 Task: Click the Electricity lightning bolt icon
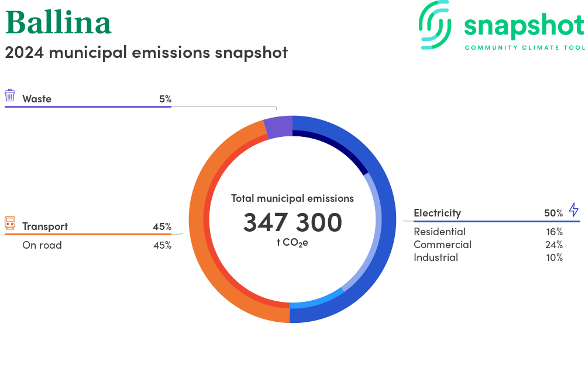coord(573,210)
